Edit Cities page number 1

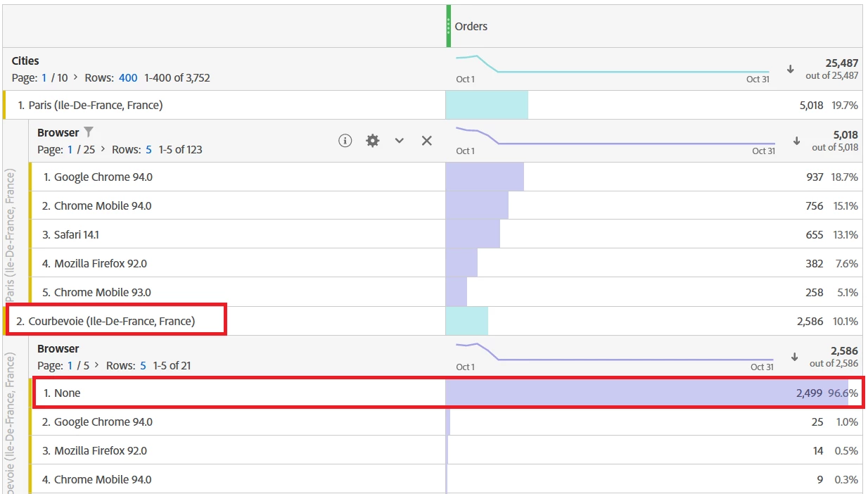[44, 77]
